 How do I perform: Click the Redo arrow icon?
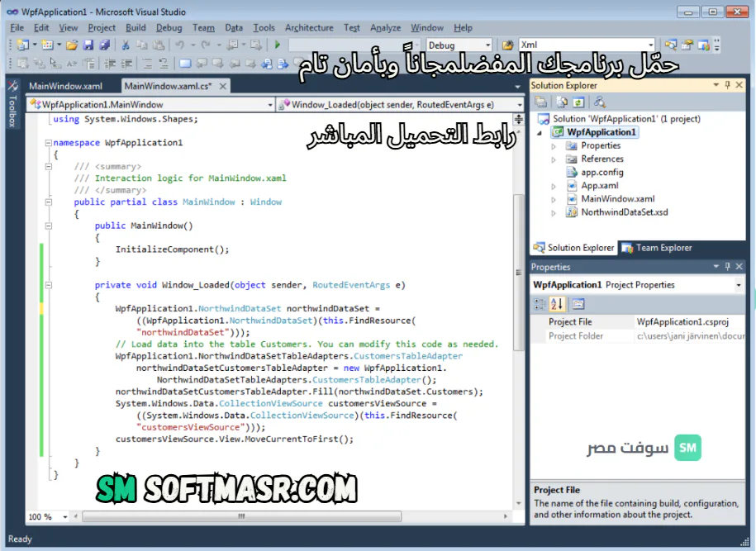[206, 45]
